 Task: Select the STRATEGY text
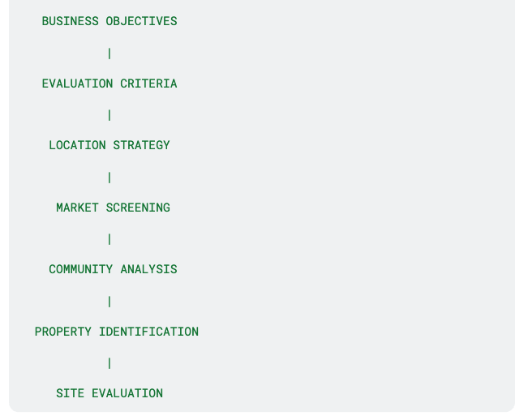pos(141,145)
